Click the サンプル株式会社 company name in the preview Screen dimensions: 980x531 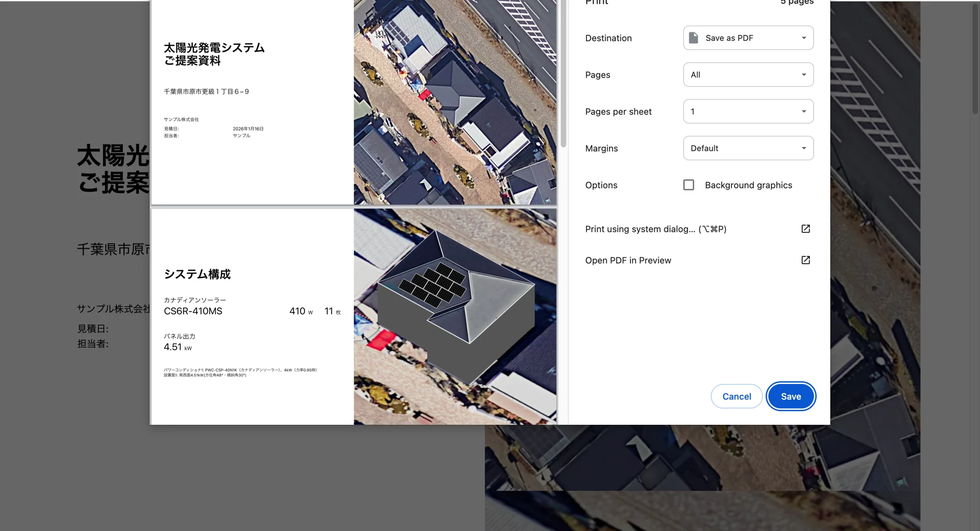[x=181, y=119]
